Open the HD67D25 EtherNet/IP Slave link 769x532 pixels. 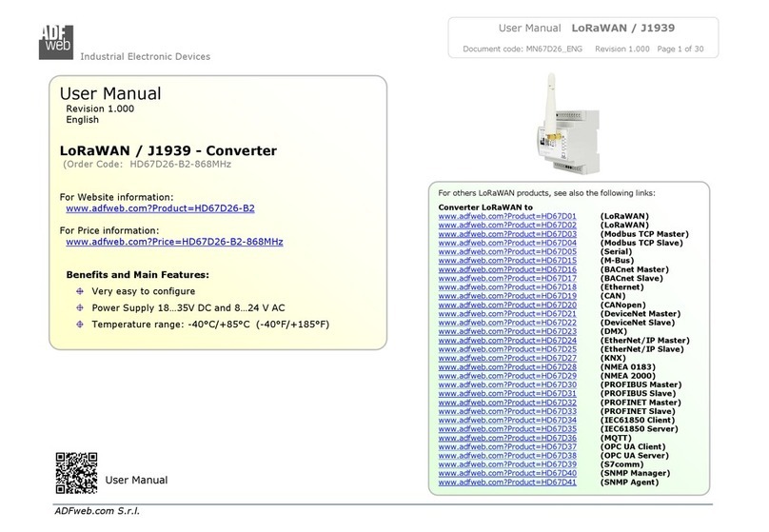coord(507,349)
